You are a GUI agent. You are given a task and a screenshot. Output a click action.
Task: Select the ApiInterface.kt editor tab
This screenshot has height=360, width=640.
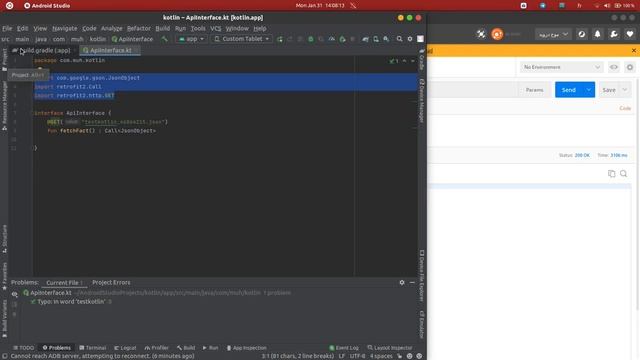coord(110,50)
